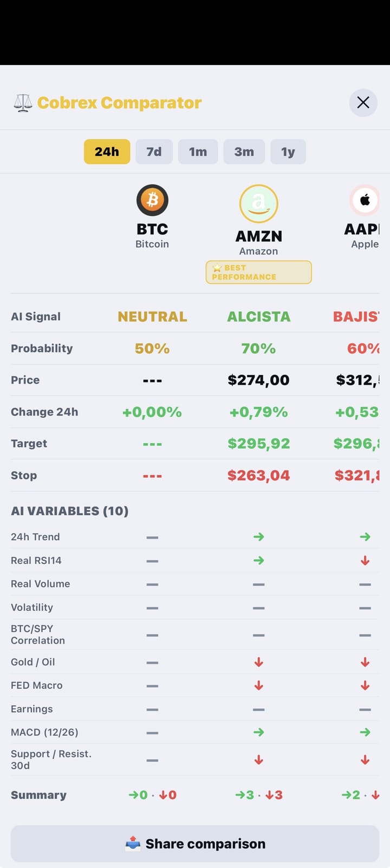Click the Bitcoin logo icon
Screen dimensions: 390x868
coord(152,200)
